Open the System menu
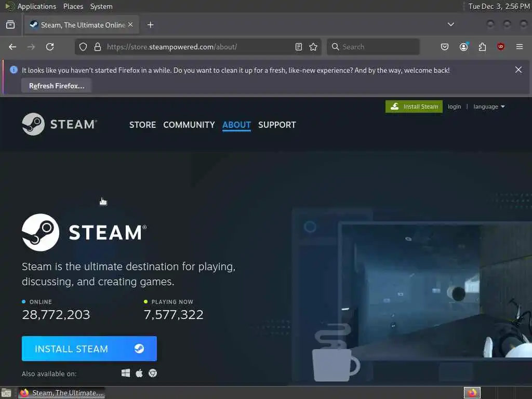 click(x=101, y=6)
